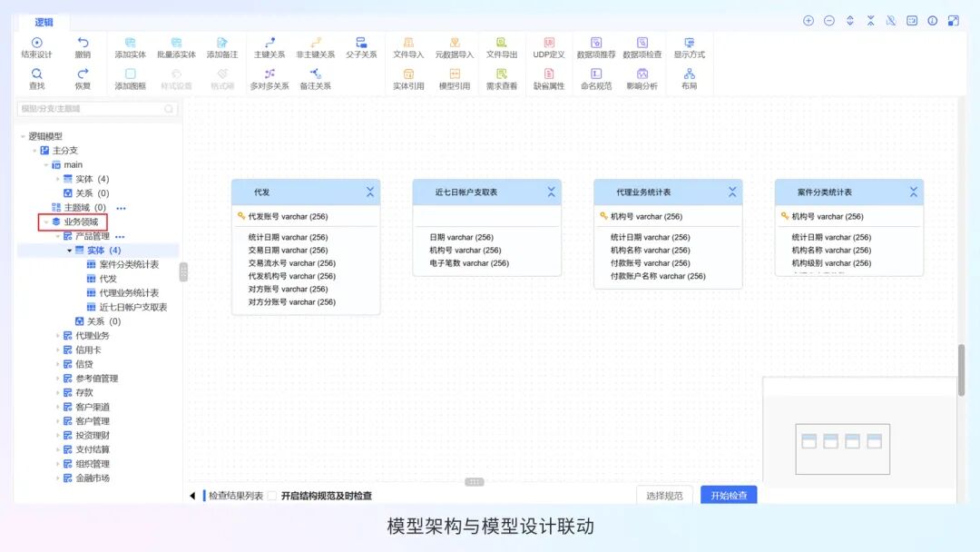Viewport: 980px width, 552px height.
Task: Apply automatic 布局 (layout)
Action: tap(690, 77)
